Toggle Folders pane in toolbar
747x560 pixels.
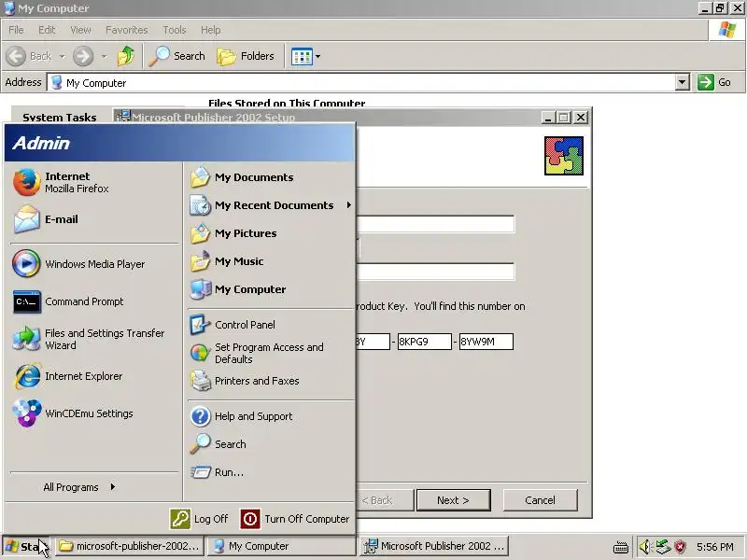pos(246,56)
